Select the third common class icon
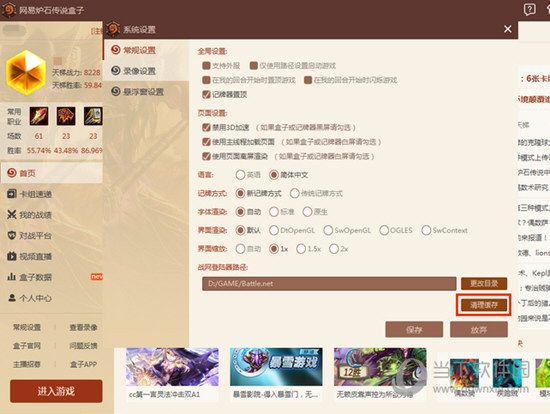 [x=93, y=116]
